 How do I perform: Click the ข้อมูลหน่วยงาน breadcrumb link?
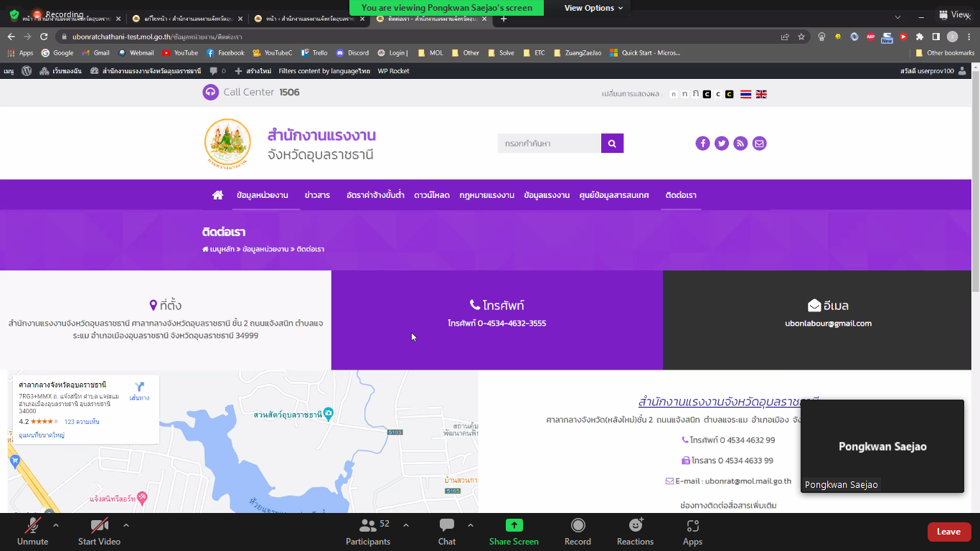[x=265, y=249]
